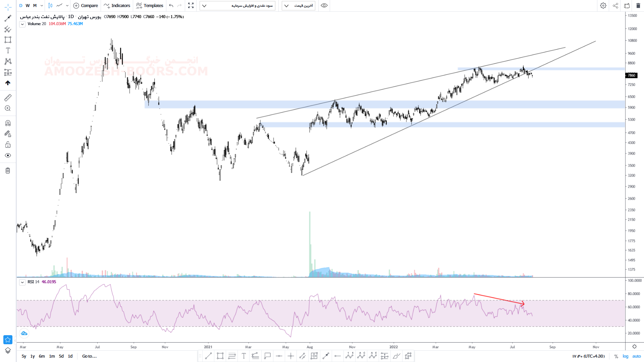Click the Compare button

coord(86,6)
